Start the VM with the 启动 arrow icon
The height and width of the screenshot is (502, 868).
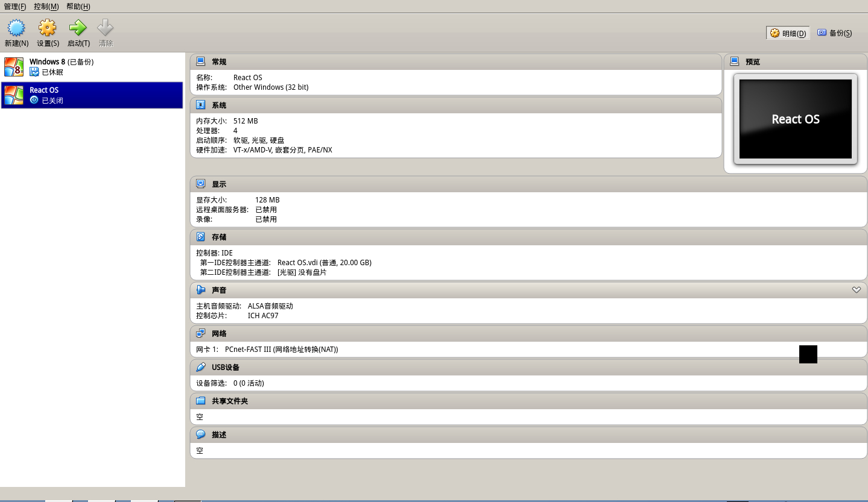pyautogui.click(x=78, y=28)
